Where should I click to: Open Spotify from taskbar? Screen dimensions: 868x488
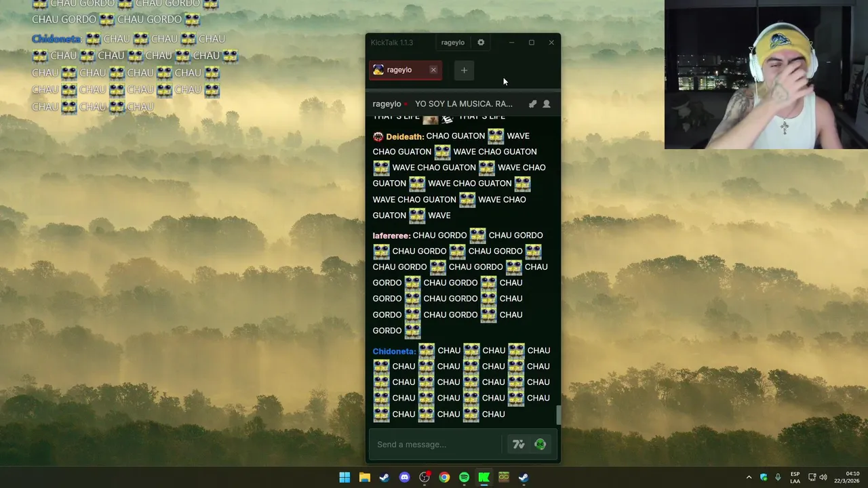(464, 477)
